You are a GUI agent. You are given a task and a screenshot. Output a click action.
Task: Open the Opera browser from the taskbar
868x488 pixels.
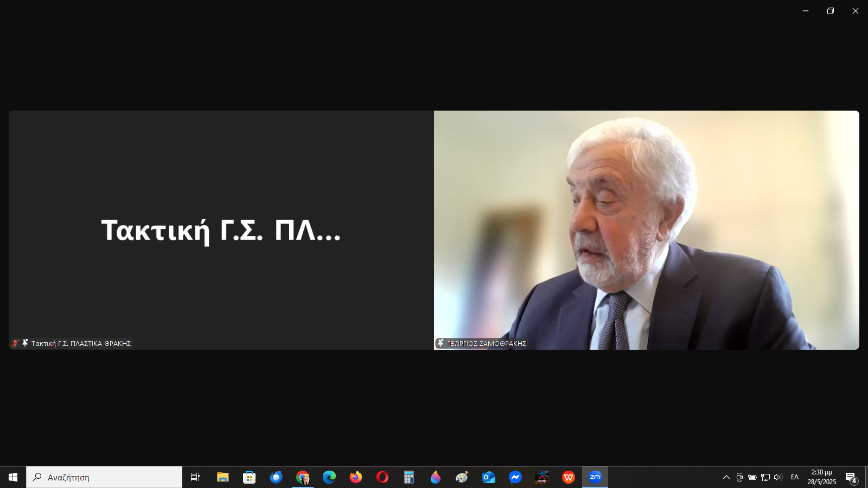[x=382, y=477]
